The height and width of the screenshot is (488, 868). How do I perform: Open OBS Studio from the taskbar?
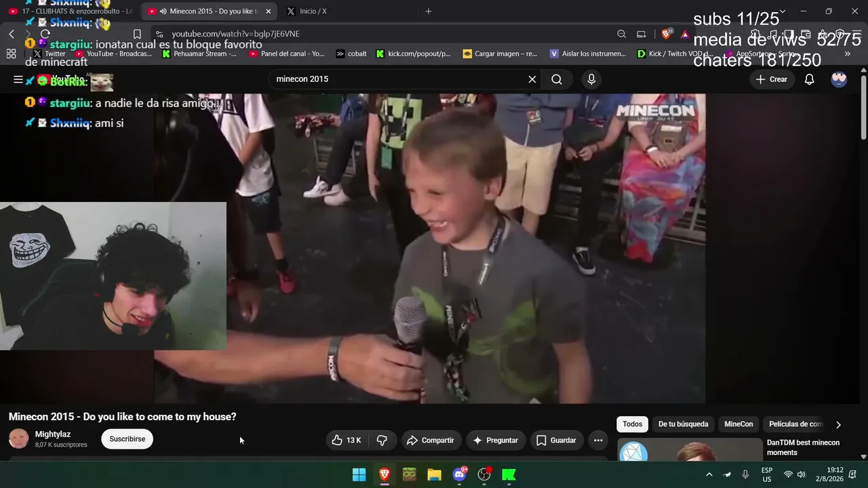pos(484,474)
